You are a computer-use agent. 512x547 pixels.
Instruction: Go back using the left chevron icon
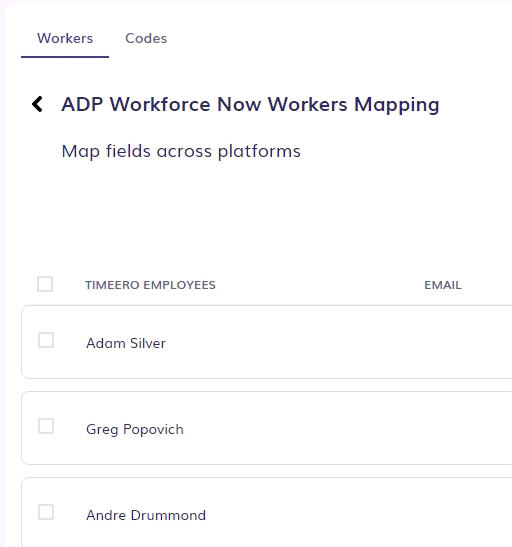(37, 104)
